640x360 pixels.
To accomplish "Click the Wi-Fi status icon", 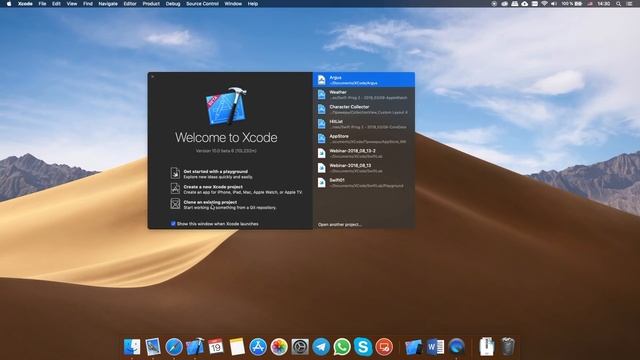I will tap(544, 4).
